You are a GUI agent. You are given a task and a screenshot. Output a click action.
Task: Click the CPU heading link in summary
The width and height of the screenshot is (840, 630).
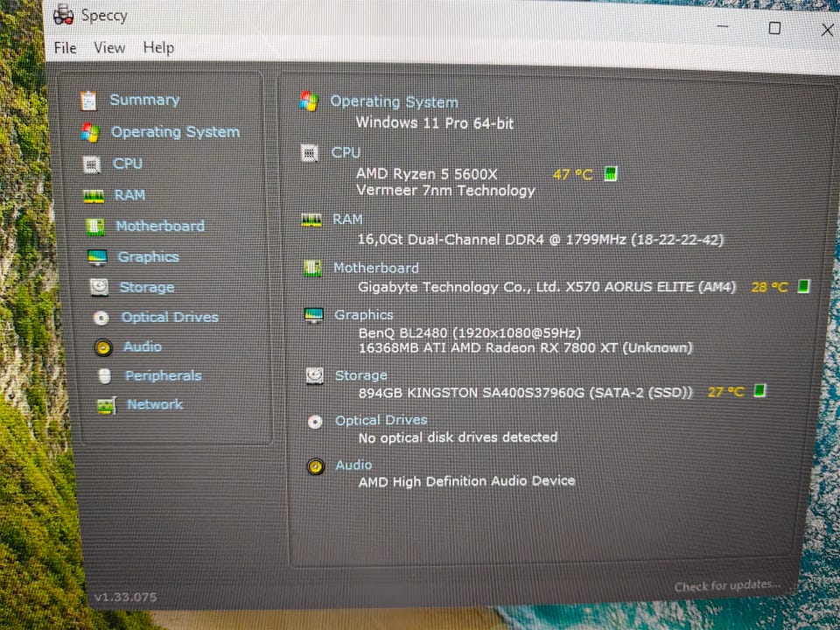tap(346, 152)
